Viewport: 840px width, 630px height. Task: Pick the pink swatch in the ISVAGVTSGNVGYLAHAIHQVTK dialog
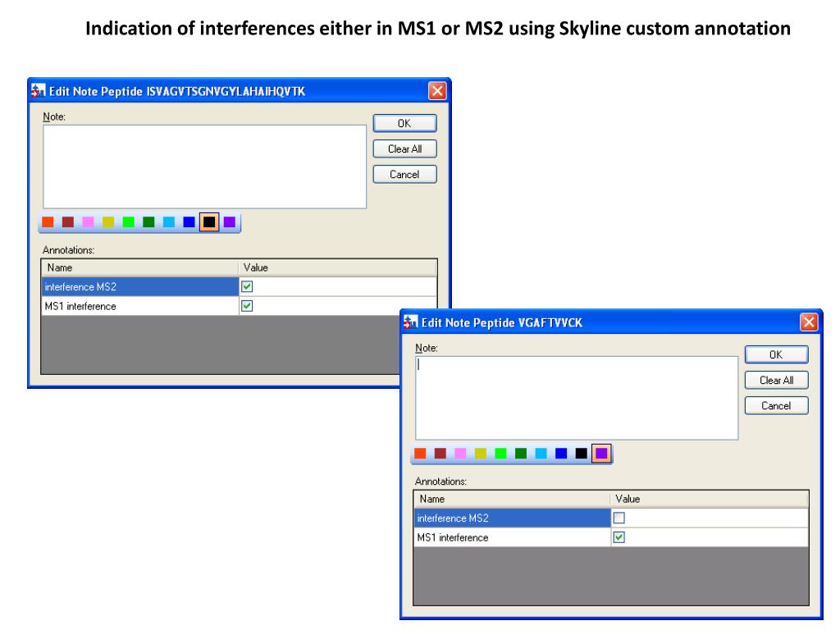(88, 221)
